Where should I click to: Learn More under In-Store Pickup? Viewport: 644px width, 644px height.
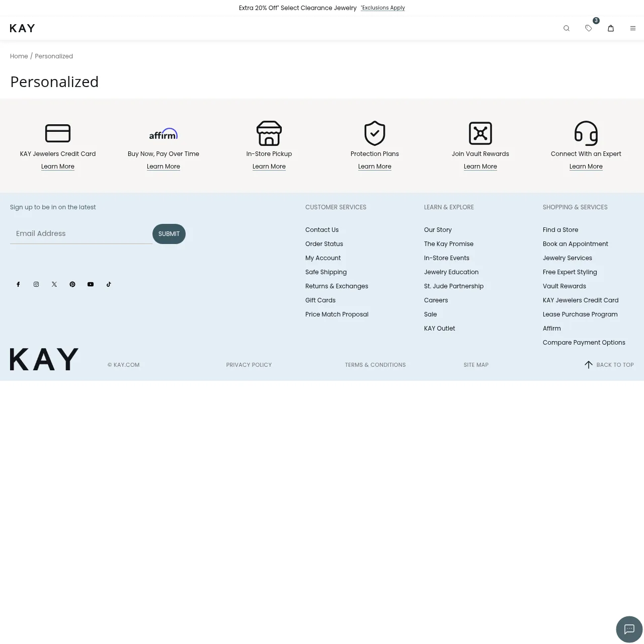coord(269,167)
